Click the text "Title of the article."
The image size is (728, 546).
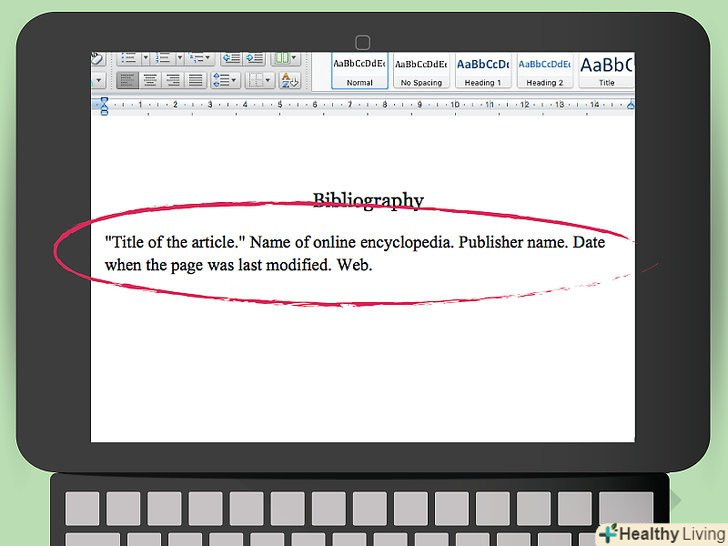[x=175, y=242]
